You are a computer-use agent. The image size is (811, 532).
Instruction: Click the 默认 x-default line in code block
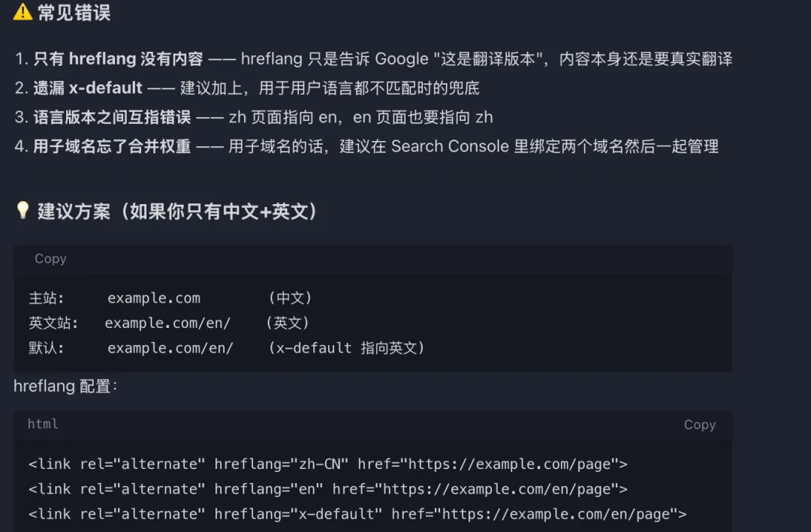[x=227, y=347]
